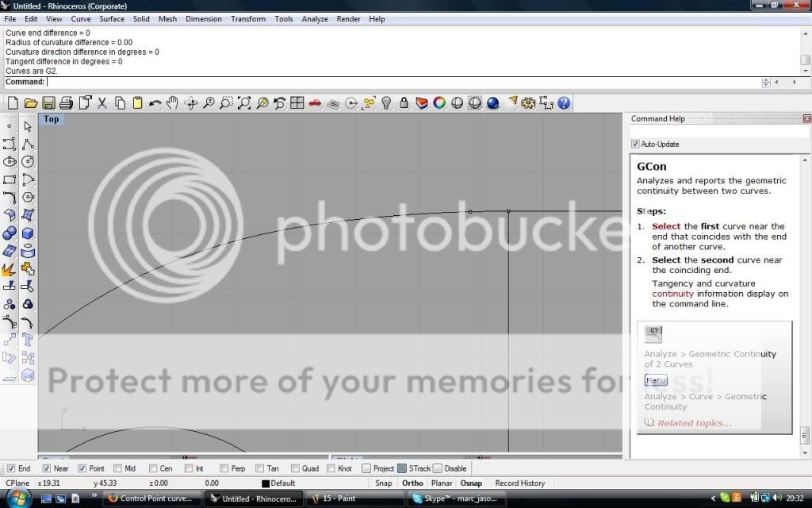Click the Undo arrow icon
The height and width of the screenshot is (508, 812).
155,103
